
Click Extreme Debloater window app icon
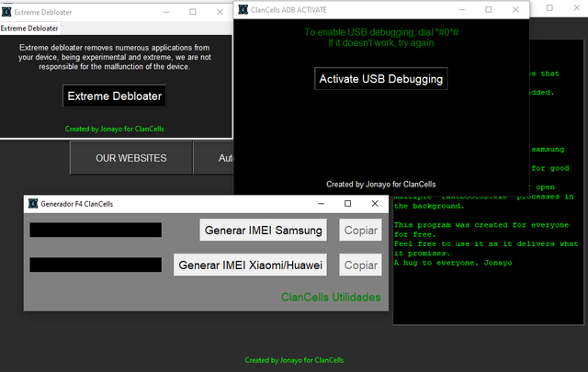pyautogui.click(x=6, y=12)
